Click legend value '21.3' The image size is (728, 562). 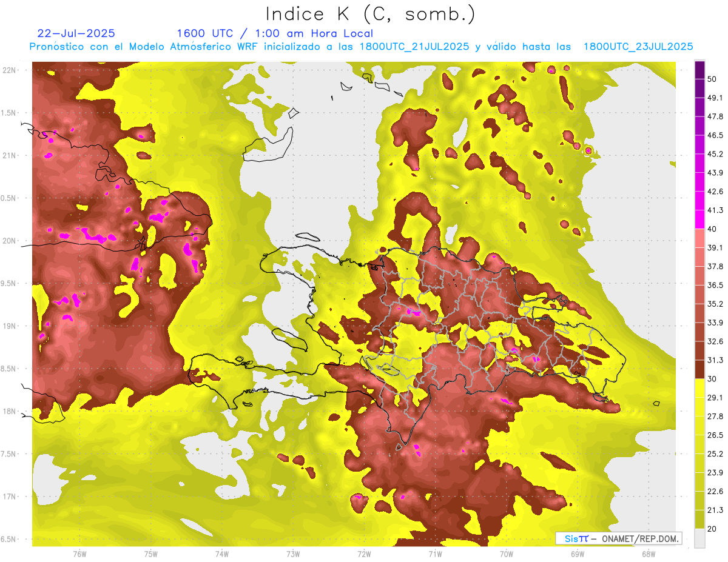pos(715,510)
